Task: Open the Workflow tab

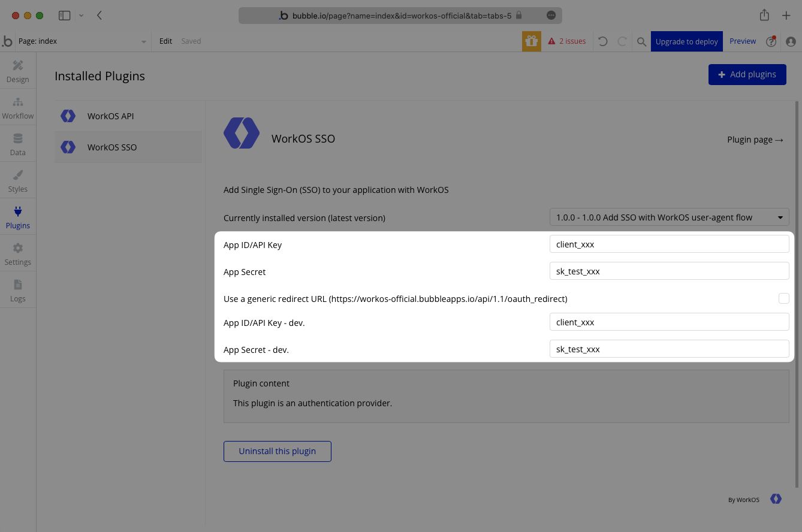Action: 17,108
